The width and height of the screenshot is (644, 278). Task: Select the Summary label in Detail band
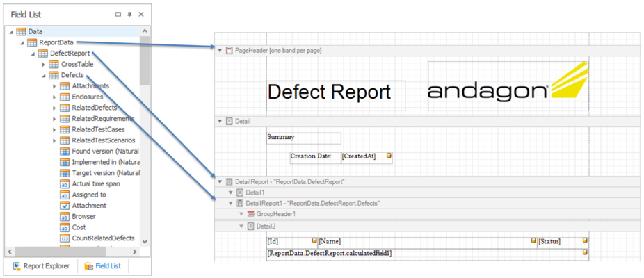[x=303, y=138]
